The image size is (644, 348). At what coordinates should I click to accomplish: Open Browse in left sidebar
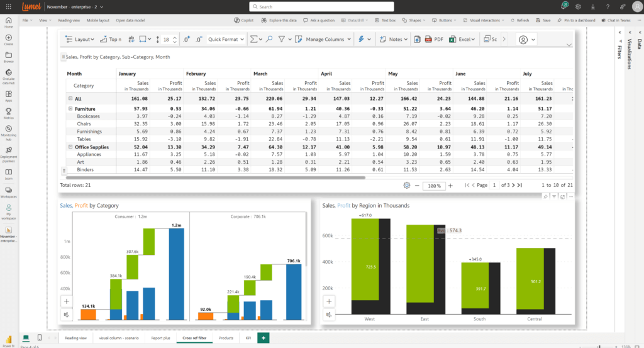tap(9, 57)
